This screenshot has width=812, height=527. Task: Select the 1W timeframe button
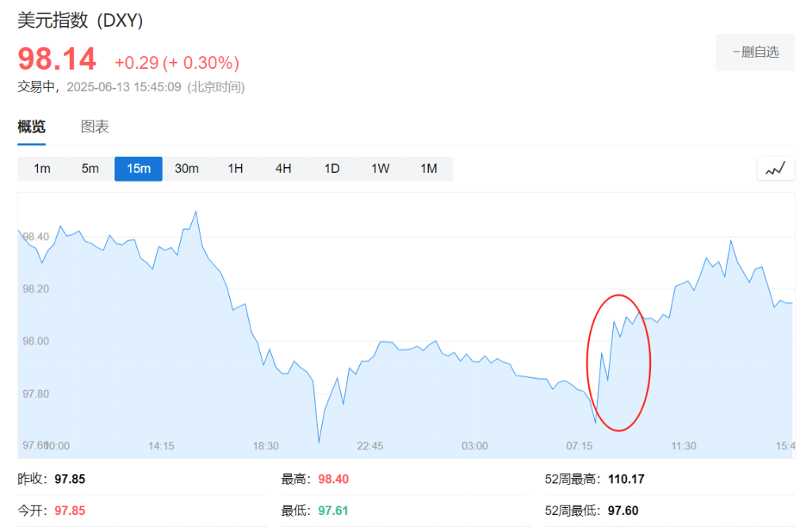pos(380,168)
